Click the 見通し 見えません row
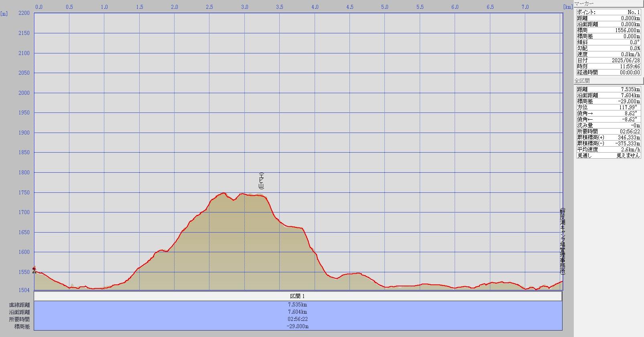644x337 pixels. tap(608, 155)
